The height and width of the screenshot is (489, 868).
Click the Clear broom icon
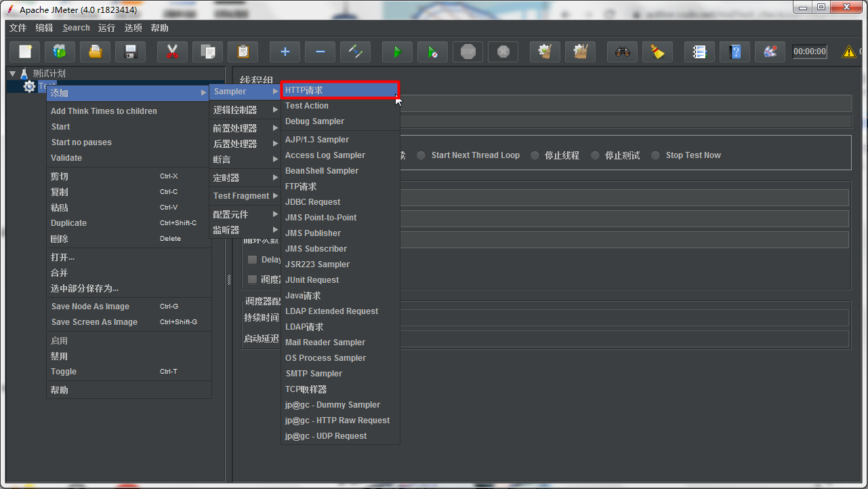pyautogui.click(x=545, y=52)
